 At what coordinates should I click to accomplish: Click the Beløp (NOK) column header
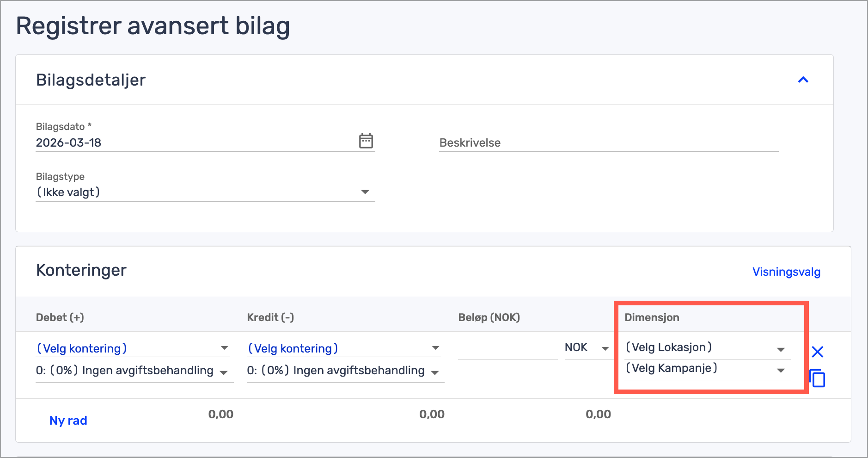(489, 317)
